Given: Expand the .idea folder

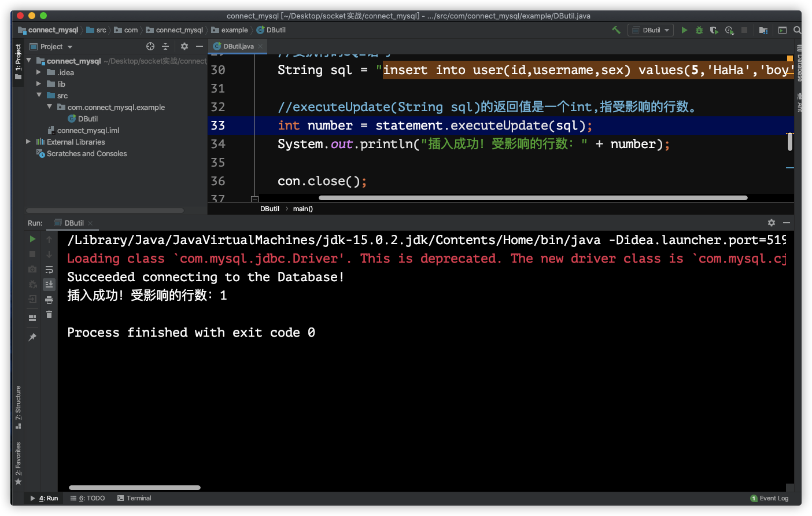Looking at the screenshot, I should (39, 72).
